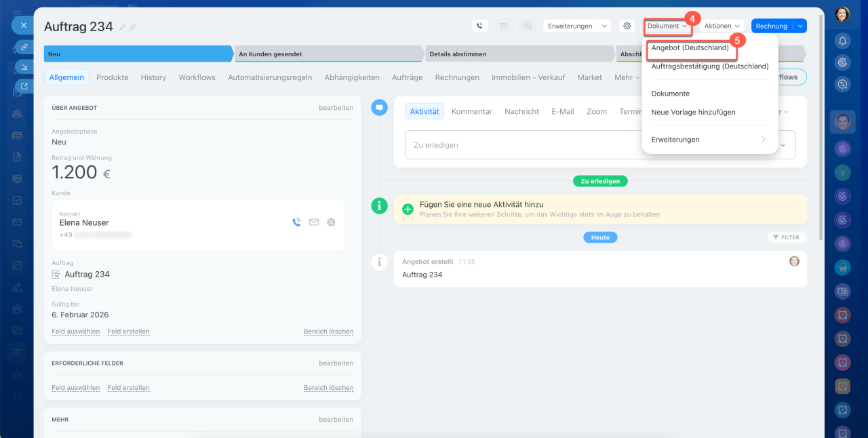
Task: Copy link icon beside Auftrag 234 title
Action: 133,27
